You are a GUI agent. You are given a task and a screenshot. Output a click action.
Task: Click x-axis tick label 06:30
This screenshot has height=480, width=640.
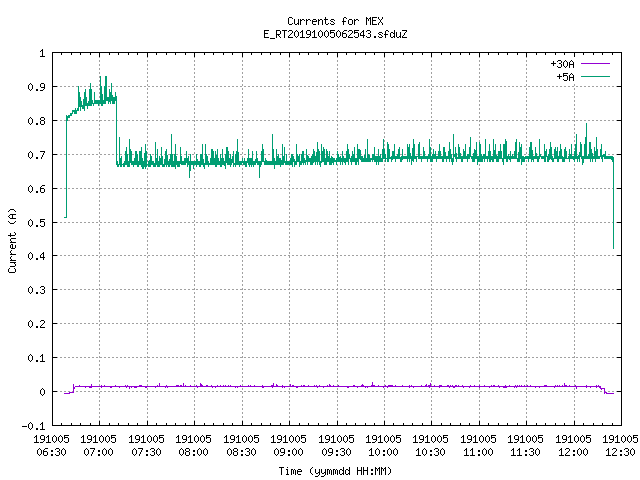(x=51, y=452)
